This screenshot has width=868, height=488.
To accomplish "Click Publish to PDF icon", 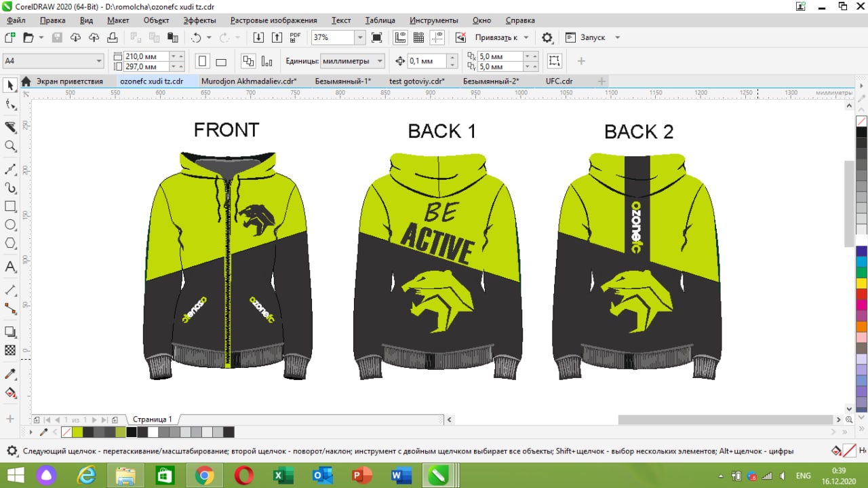I will [295, 37].
